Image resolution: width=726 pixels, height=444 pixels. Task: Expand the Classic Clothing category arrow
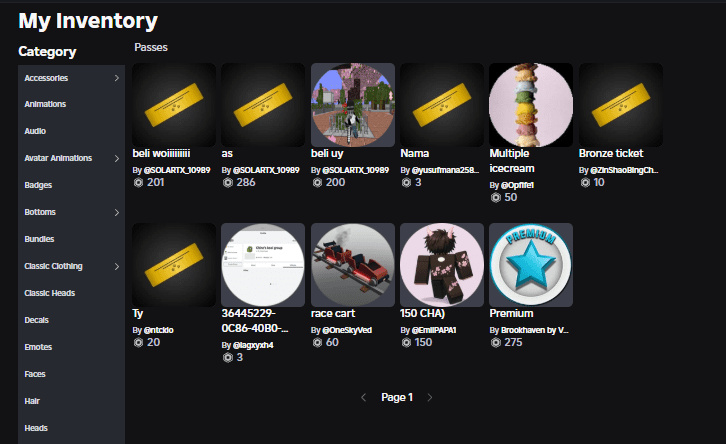pyautogui.click(x=117, y=266)
